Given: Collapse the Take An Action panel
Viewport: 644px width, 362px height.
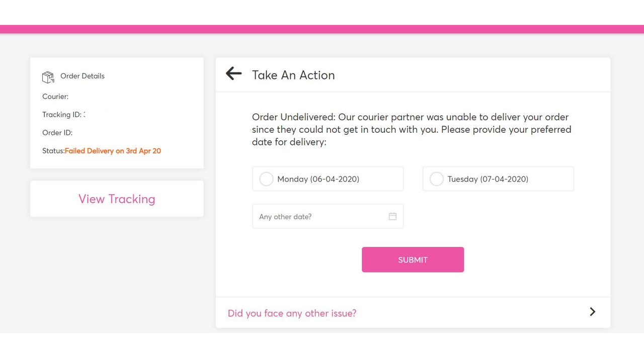Looking at the screenshot, I should (x=233, y=73).
